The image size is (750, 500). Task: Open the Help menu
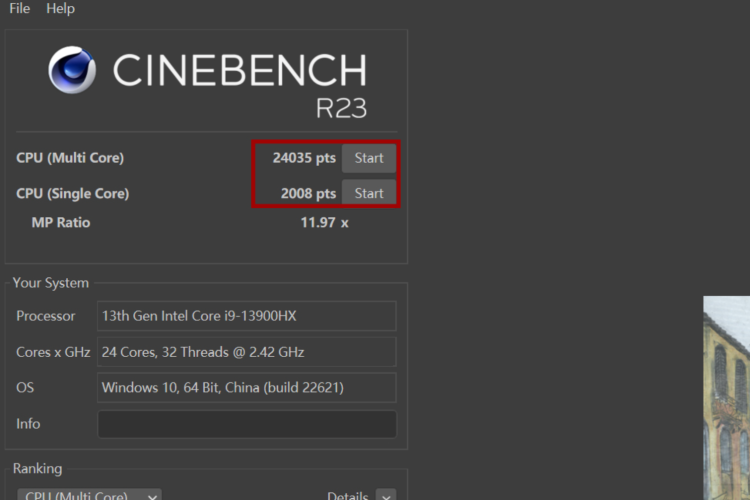[60, 9]
